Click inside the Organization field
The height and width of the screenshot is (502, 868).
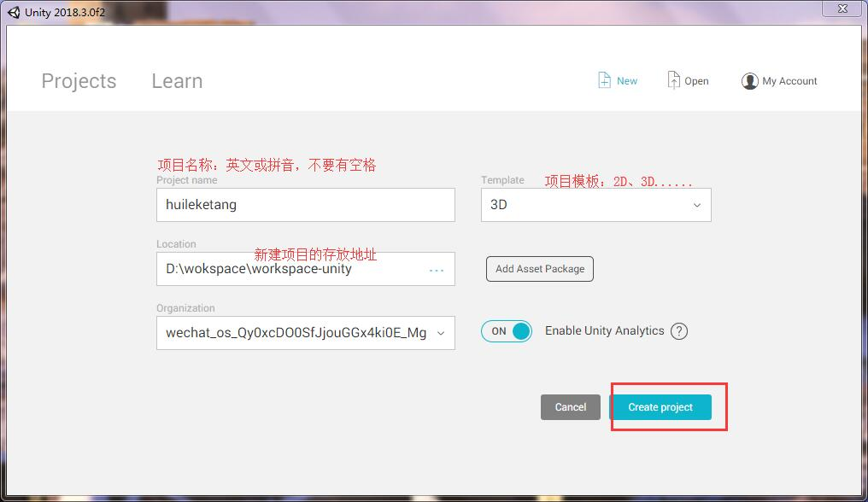[290, 333]
